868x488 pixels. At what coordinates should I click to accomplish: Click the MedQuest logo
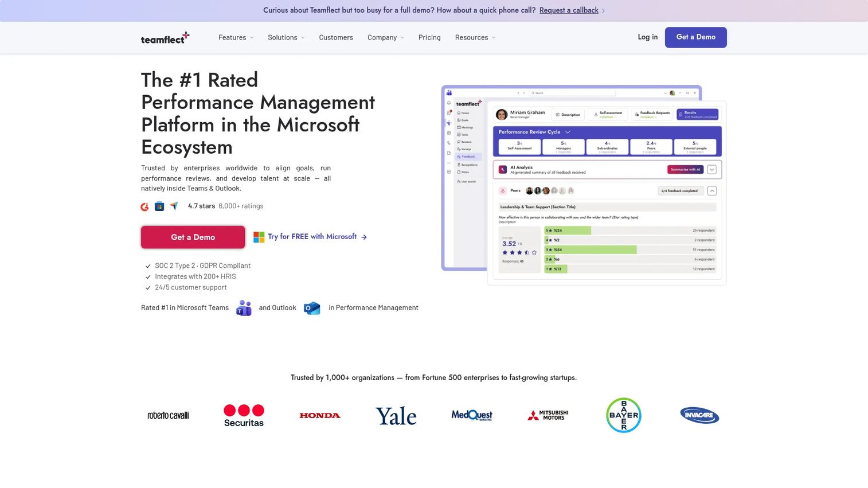(472, 415)
